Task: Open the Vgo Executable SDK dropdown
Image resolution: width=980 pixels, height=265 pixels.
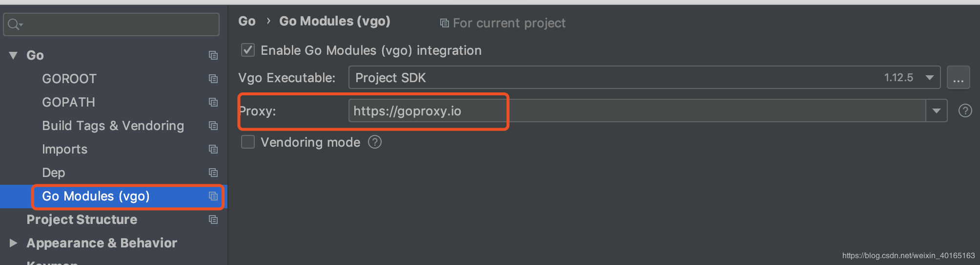Action: (x=930, y=78)
